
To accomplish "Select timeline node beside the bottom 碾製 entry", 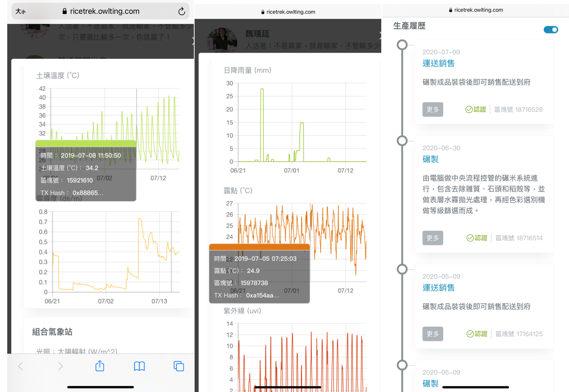I will 402,365.
